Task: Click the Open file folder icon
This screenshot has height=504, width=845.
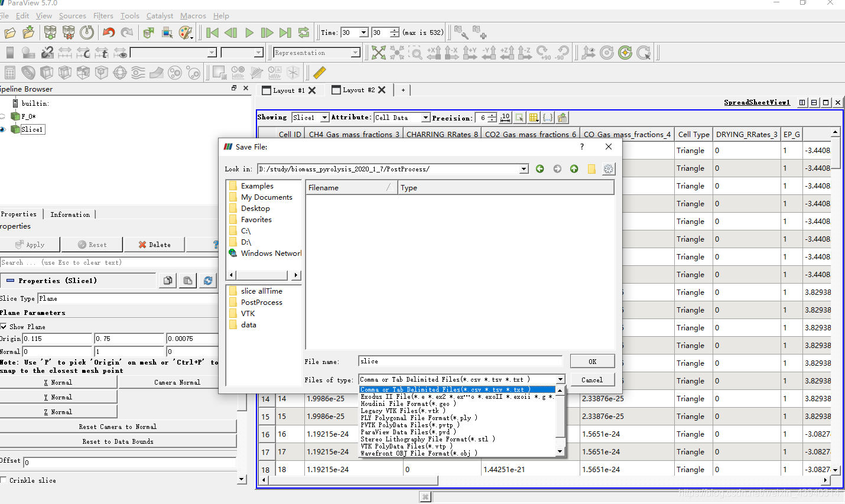Action: pyautogui.click(x=10, y=33)
